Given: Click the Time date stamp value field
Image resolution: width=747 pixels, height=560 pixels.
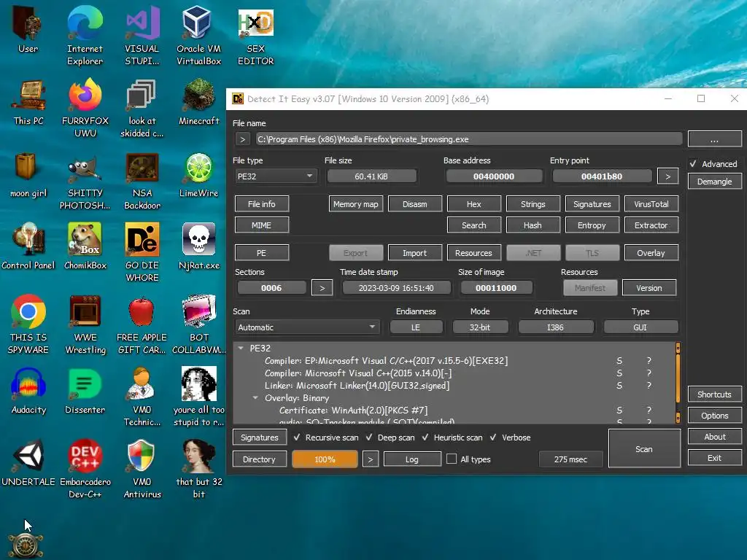Looking at the screenshot, I should click(396, 287).
